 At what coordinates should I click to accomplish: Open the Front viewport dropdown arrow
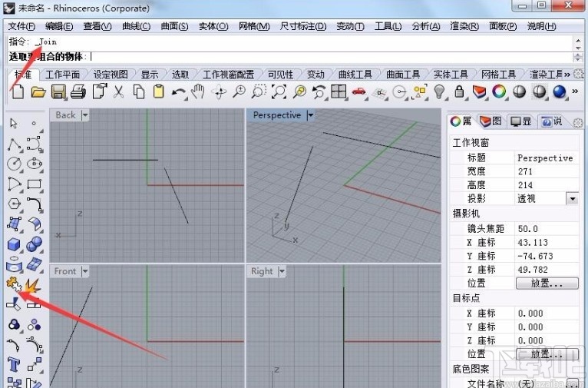[85, 271]
